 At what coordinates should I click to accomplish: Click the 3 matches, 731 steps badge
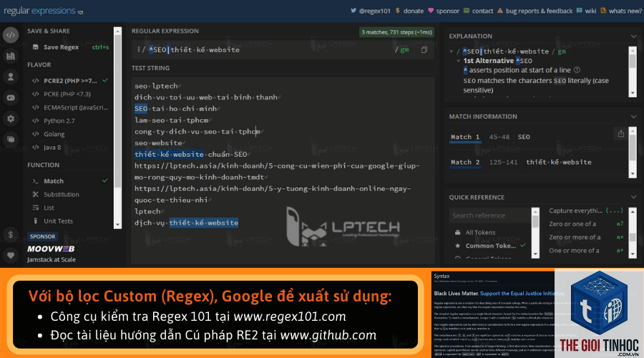point(396,32)
